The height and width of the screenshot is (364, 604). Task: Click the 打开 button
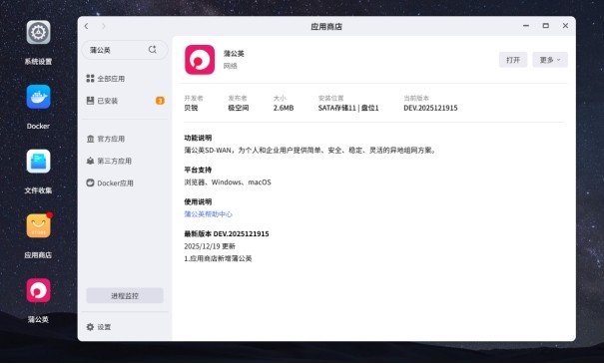point(513,60)
